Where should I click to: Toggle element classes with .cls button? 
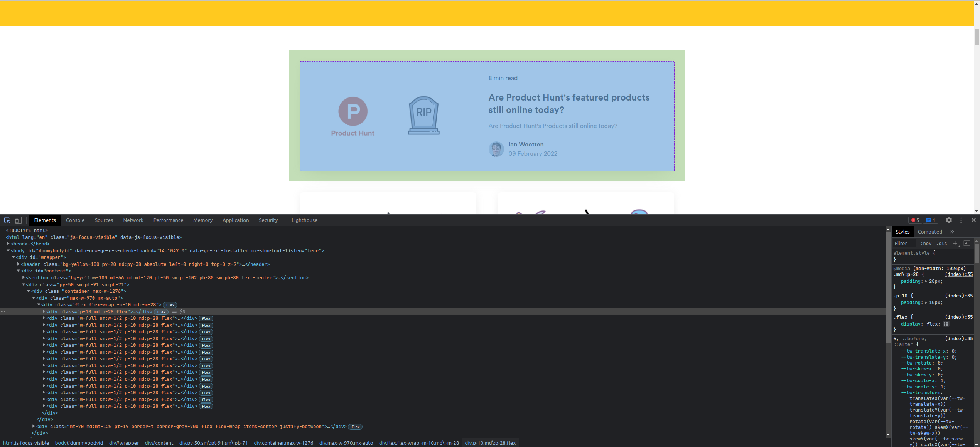click(942, 243)
